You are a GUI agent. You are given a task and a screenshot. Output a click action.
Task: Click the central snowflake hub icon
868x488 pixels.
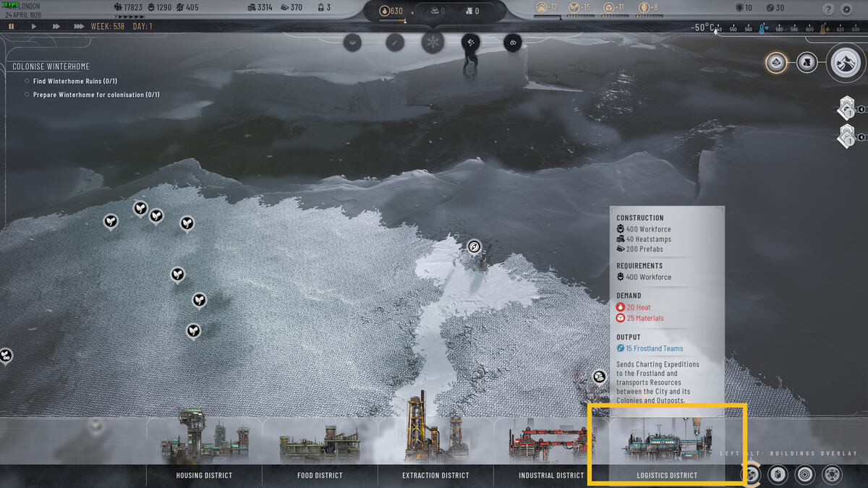[433, 41]
